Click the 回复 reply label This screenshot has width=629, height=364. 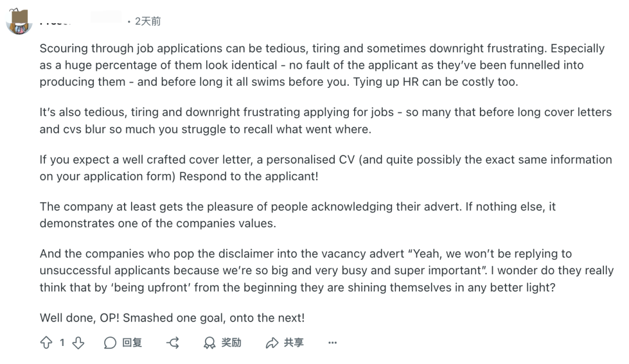click(132, 342)
